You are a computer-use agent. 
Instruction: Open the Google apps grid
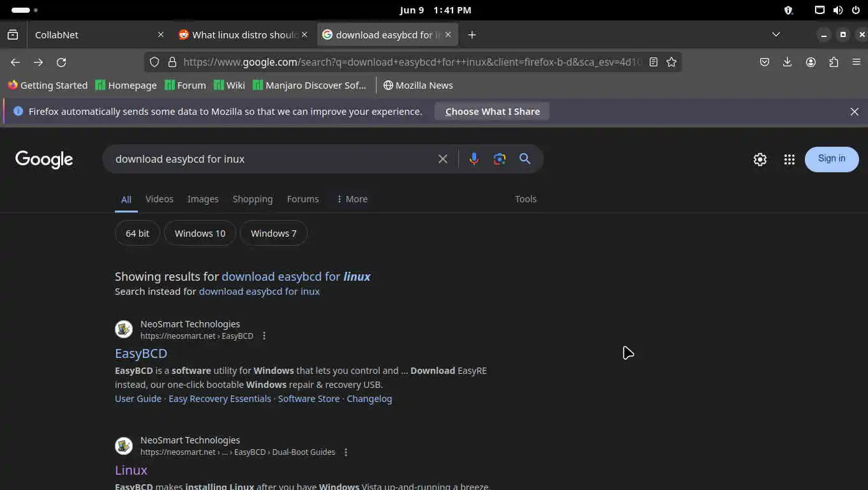[x=789, y=160]
